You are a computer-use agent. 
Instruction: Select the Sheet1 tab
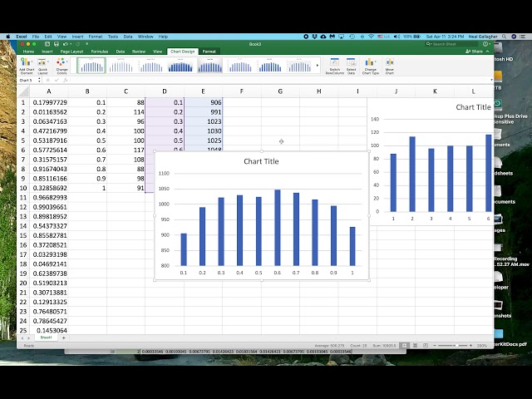pos(47,337)
